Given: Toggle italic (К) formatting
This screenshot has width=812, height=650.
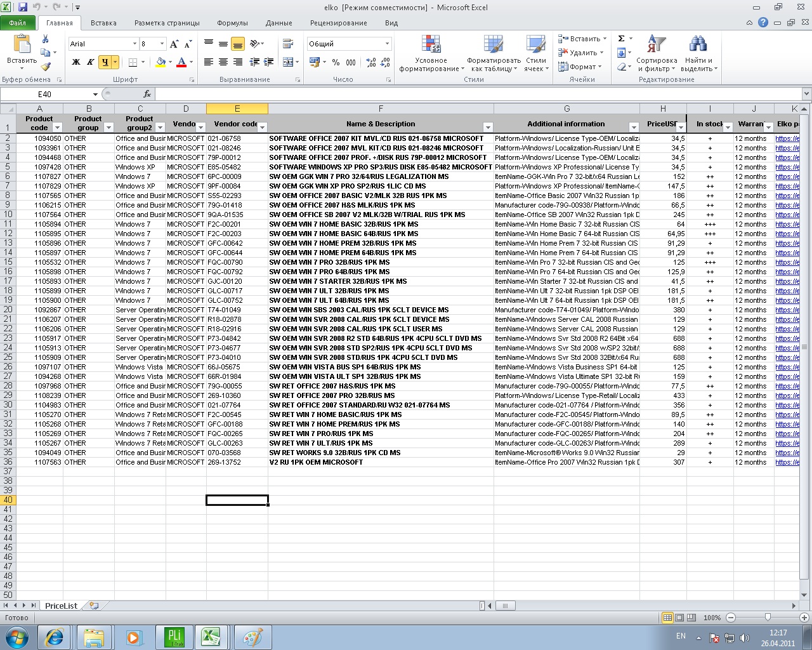Looking at the screenshot, I should click(91, 62).
